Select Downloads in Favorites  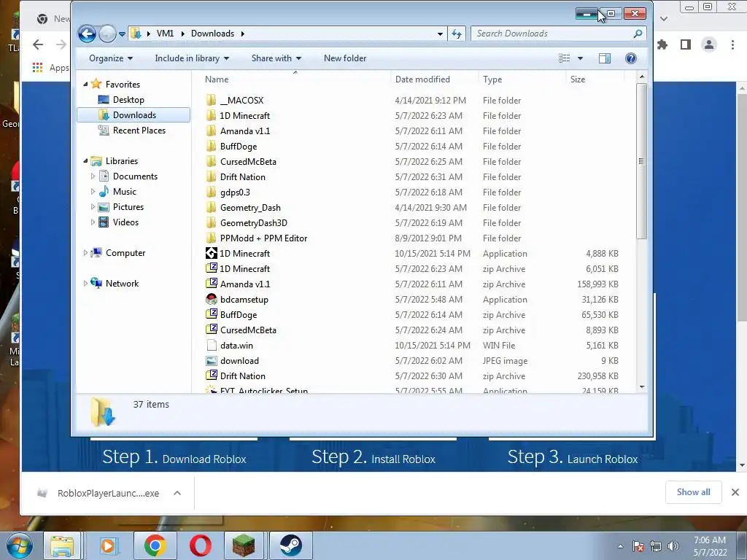[x=133, y=114]
